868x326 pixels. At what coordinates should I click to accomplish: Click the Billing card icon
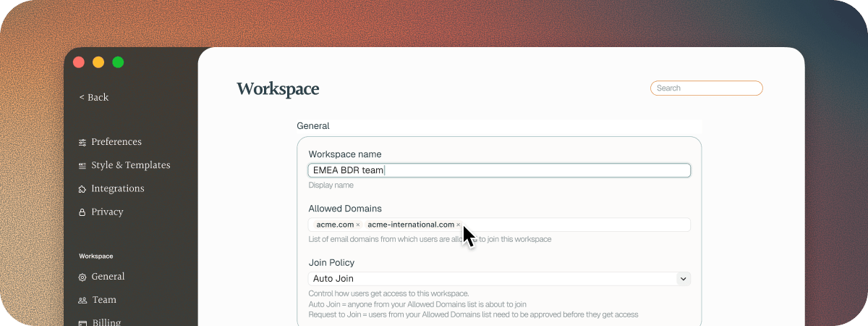pyautogui.click(x=82, y=323)
